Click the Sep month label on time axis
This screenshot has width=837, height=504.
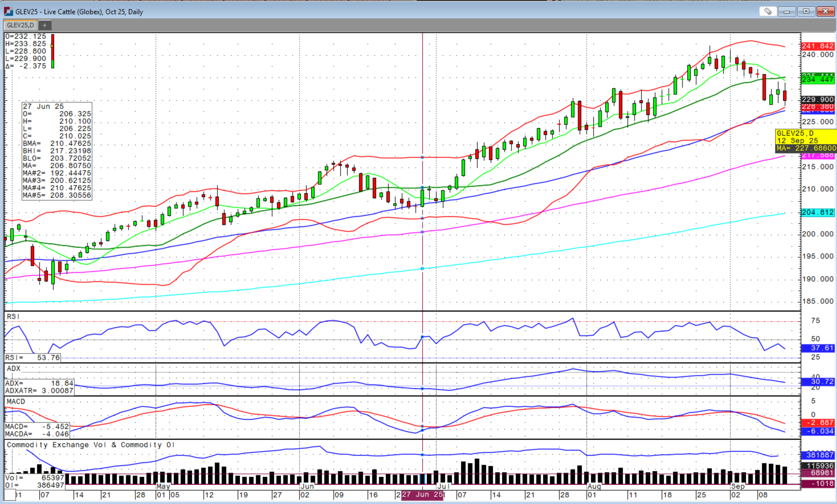pyautogui.click(x=738, y=486)
